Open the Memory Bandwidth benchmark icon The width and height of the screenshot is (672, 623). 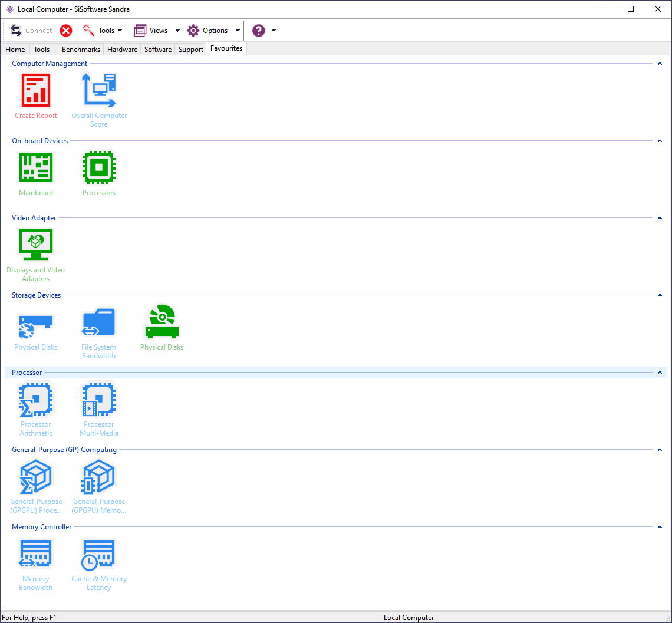click(x=36, y=553)
